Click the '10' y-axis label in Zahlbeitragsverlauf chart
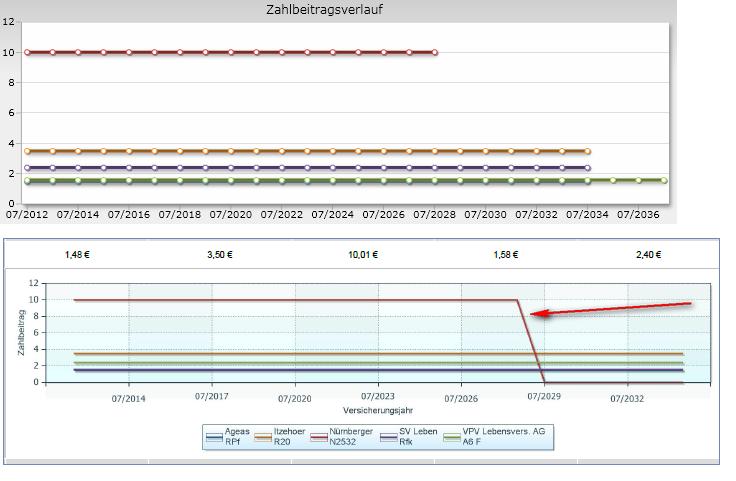Screen dimensions: 736x481 point(8,53)
